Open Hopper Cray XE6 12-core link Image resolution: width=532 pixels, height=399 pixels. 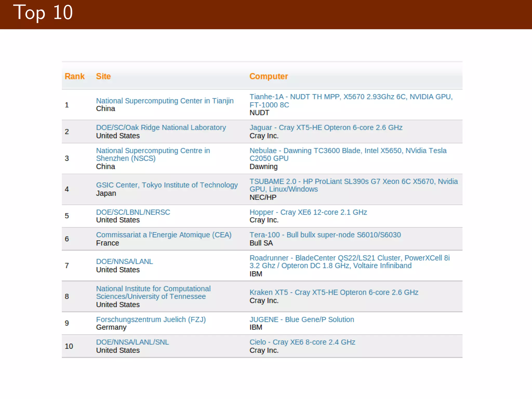pyautogui.click(x=308, y=212)
